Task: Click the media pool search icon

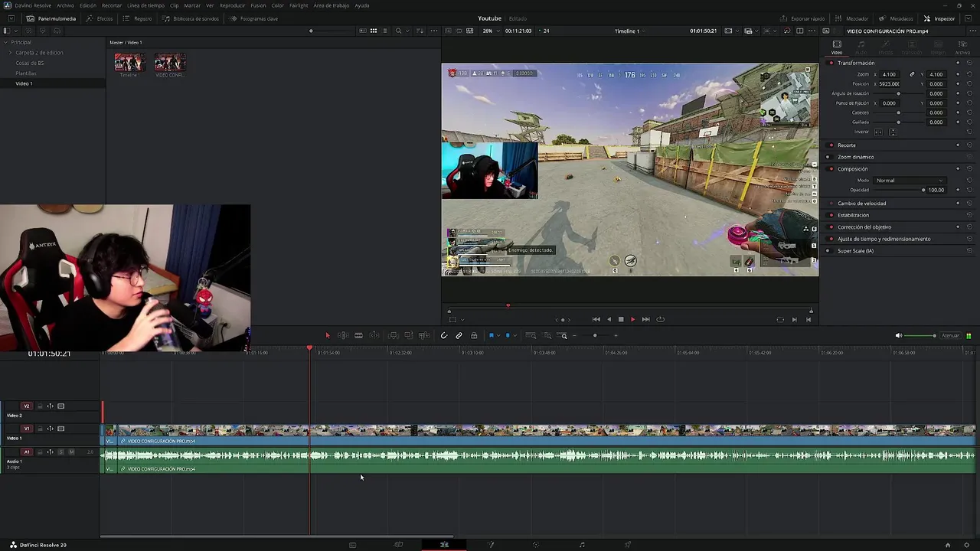Action: point(398,31)
